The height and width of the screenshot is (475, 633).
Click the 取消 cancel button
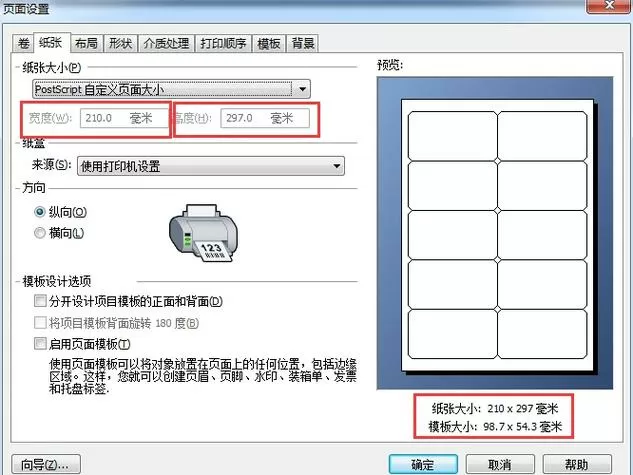(x=500, y=465)
